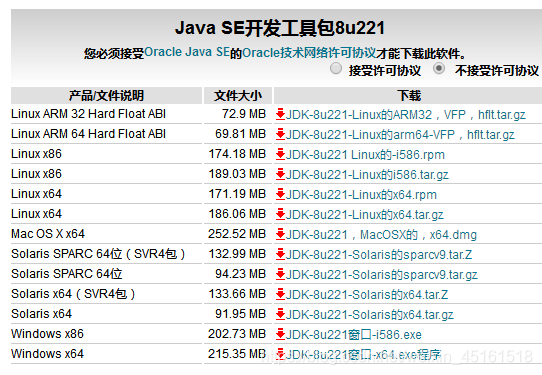
Task: Click the 132.99 MB file size
Action: [237, 254]
